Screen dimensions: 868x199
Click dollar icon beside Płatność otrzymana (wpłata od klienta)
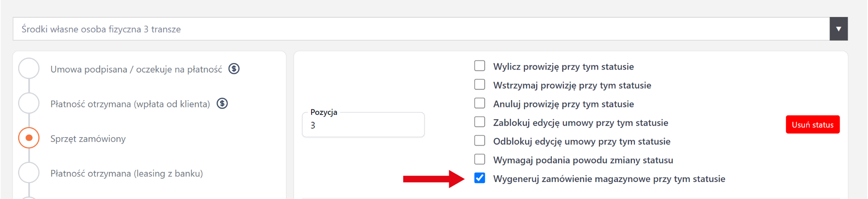(x=222, y=104)
